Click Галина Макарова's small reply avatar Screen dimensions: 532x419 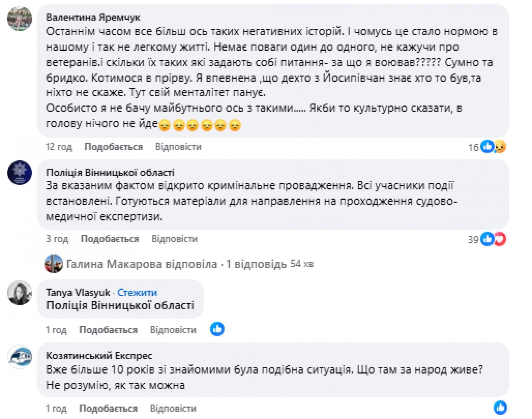click(54, 264)
